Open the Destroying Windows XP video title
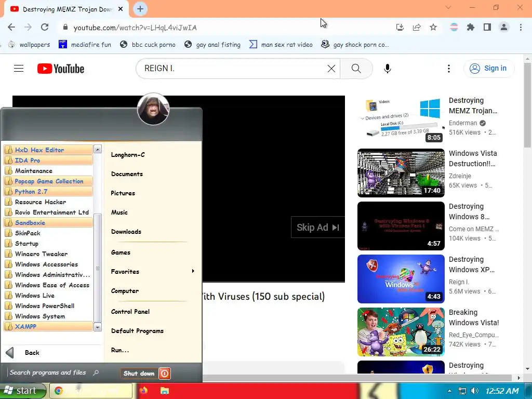The image size is (532, 399). click(472, 264)
